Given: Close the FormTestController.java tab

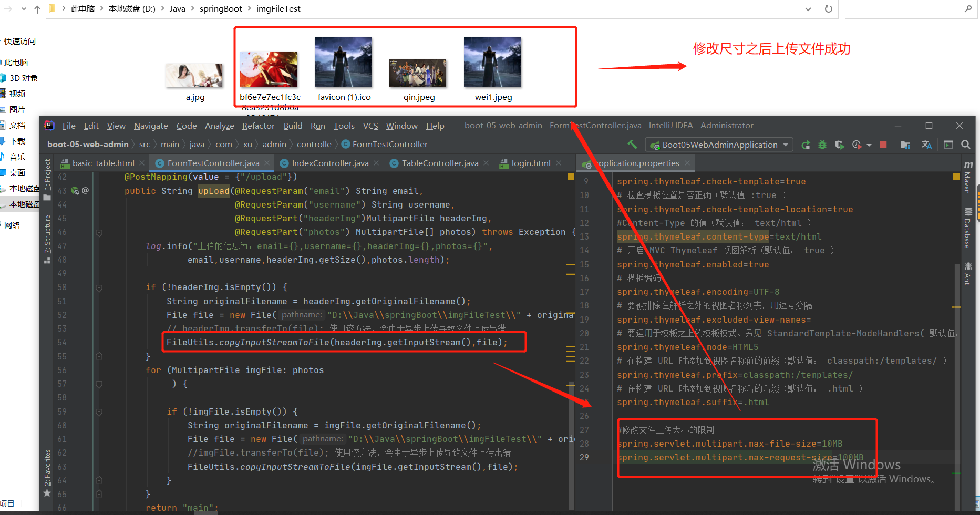Looking at the screenshot, I should (x=267, y=163).
